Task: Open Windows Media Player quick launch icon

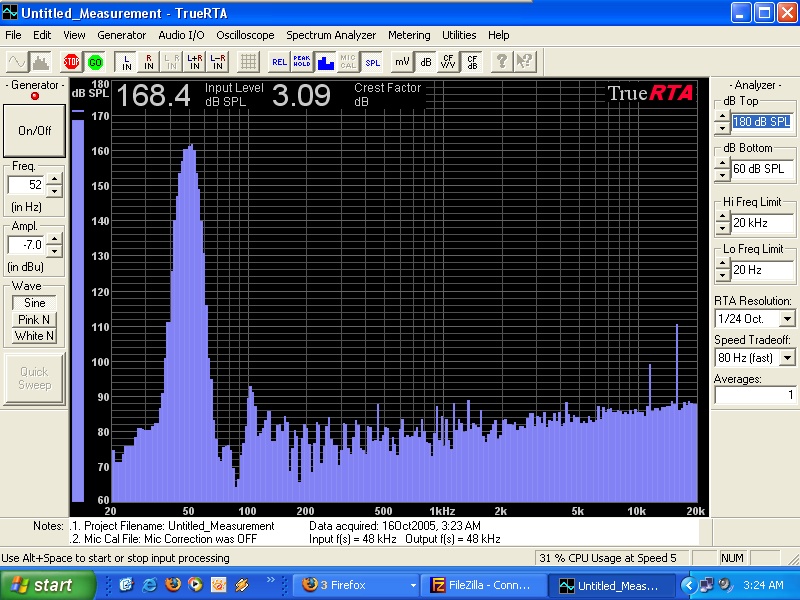Action: [195, 584]
